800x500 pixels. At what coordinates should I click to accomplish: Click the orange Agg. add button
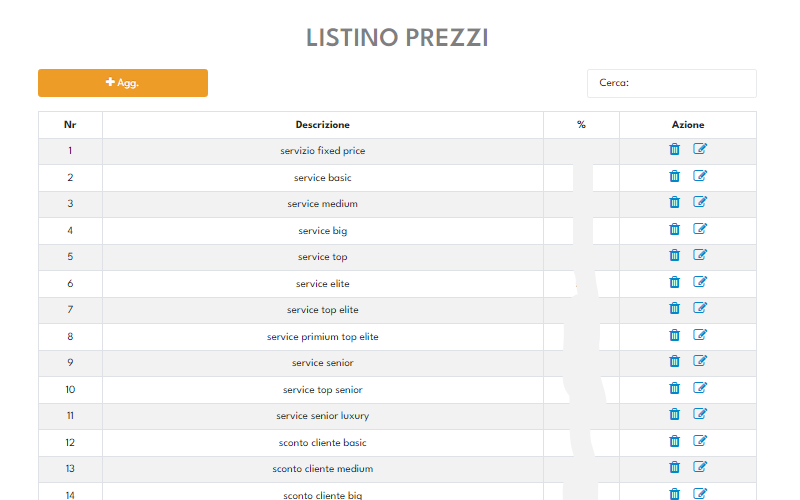[123, 83]
